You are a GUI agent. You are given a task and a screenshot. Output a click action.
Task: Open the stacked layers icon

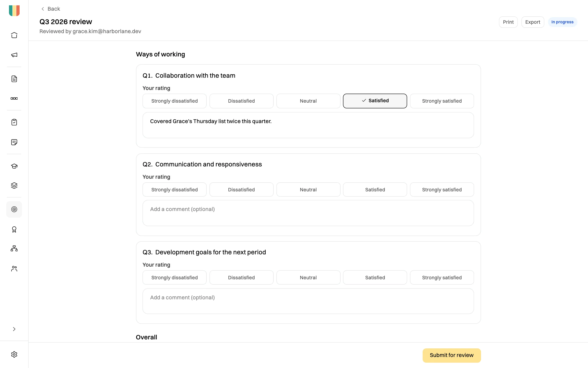point(14,185)
